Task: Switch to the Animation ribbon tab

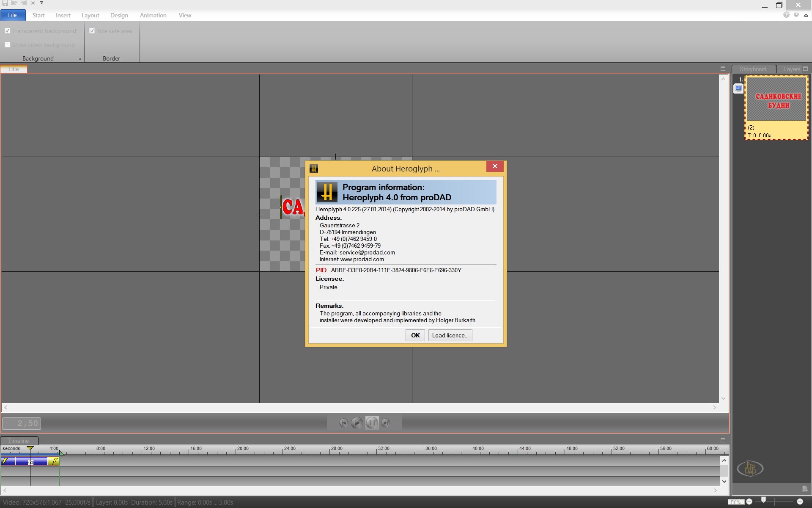Action: (153, 15)
